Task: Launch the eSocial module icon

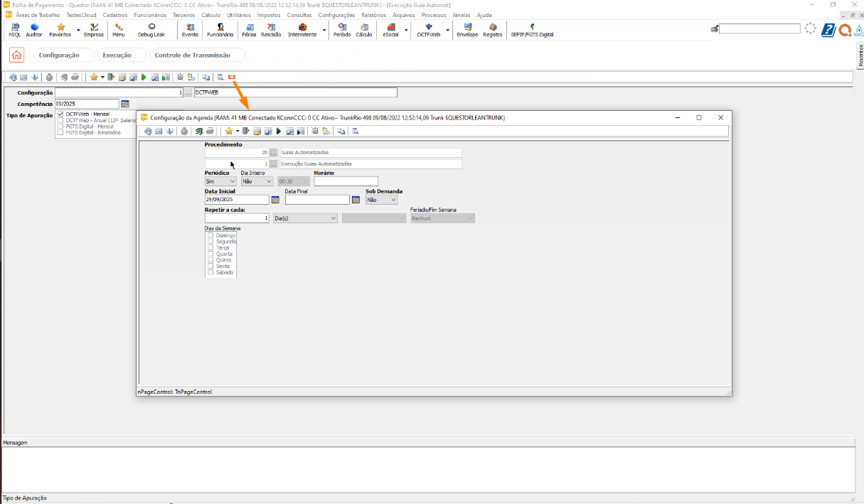Action: 390,30
